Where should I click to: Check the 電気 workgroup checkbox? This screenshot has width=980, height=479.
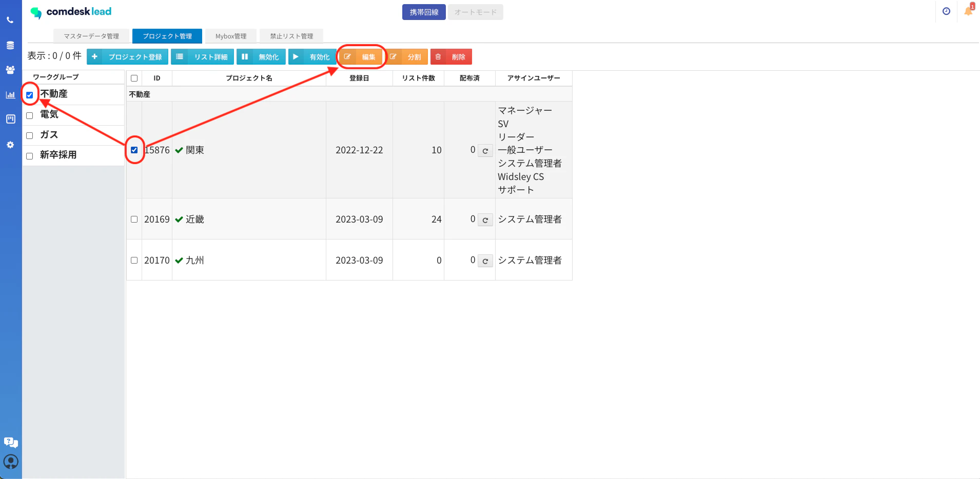(x=30, y=115)
